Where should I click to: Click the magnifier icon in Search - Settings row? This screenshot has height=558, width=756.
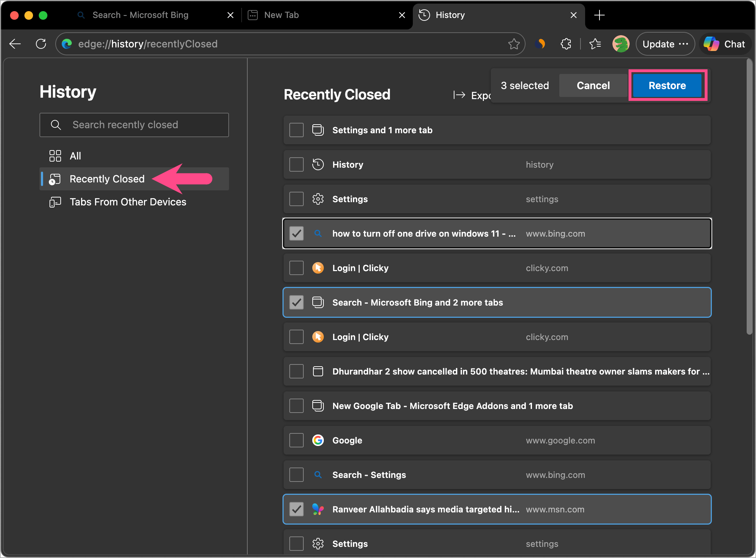point(318,475)
